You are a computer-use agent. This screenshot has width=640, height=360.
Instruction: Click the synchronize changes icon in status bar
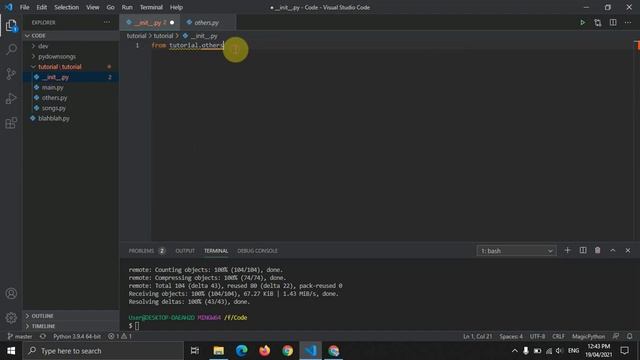pyautogui.click(x=43, y=336)
